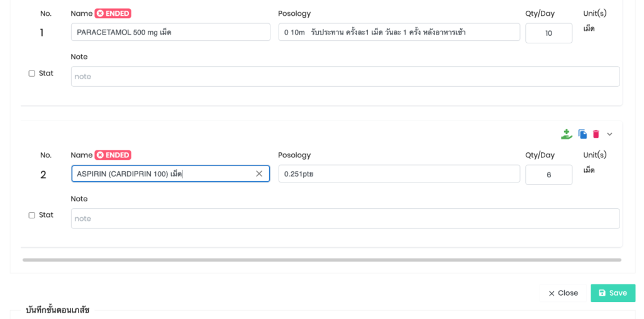Click the Note field under PARACETAMOL
Screen dimensions: 644x319
click(x=345, y=77)
